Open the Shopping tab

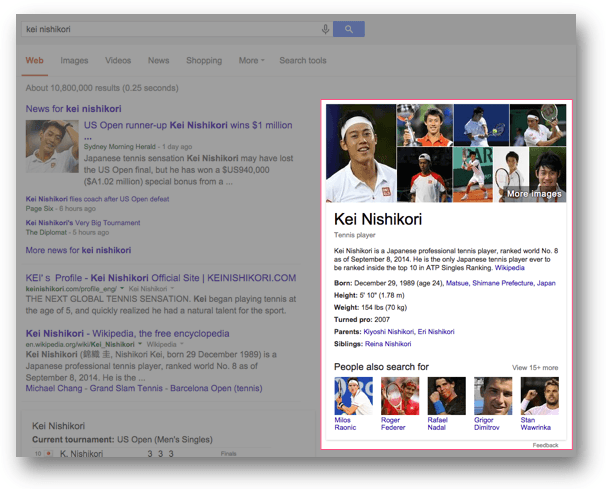click(x=204, y=60)
